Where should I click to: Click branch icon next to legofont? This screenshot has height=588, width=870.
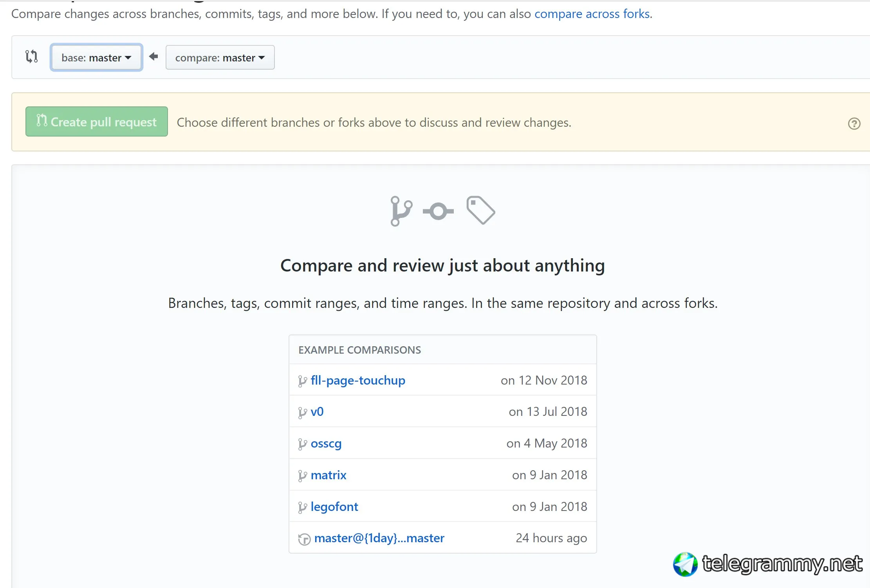click(x=302, y=508)
